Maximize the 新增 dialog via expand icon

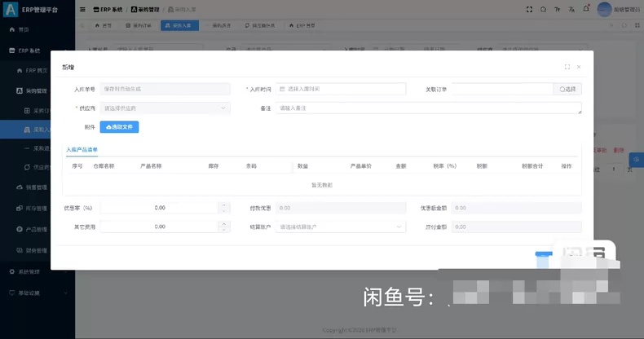pos(567,67)
